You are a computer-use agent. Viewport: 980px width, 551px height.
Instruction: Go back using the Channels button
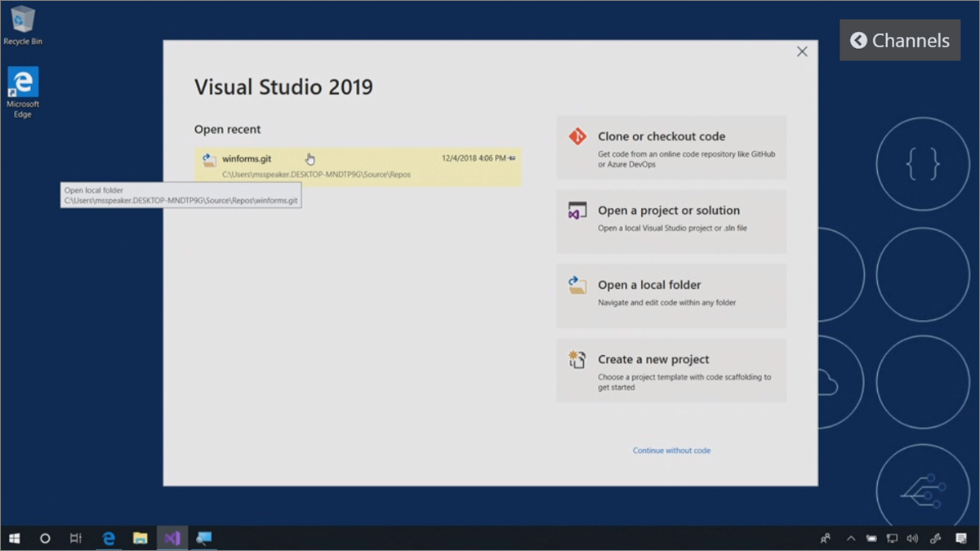pyautogui.click(x=900, y=40)
